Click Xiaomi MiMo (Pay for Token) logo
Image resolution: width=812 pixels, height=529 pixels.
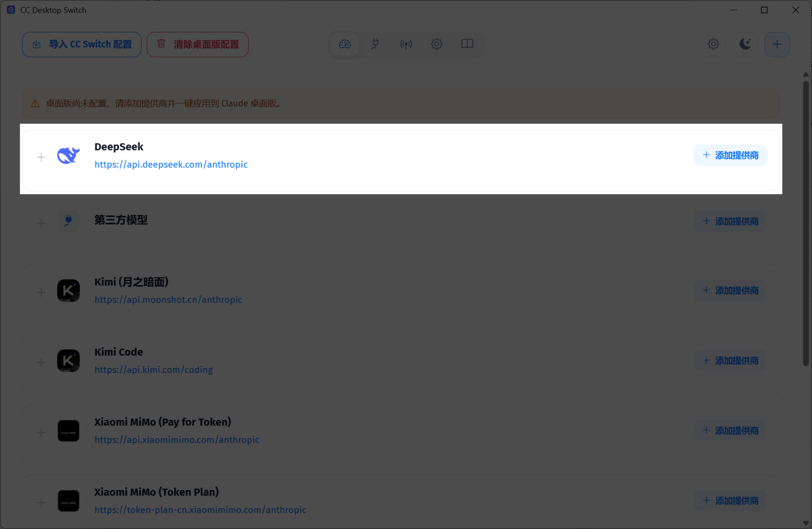68,430
